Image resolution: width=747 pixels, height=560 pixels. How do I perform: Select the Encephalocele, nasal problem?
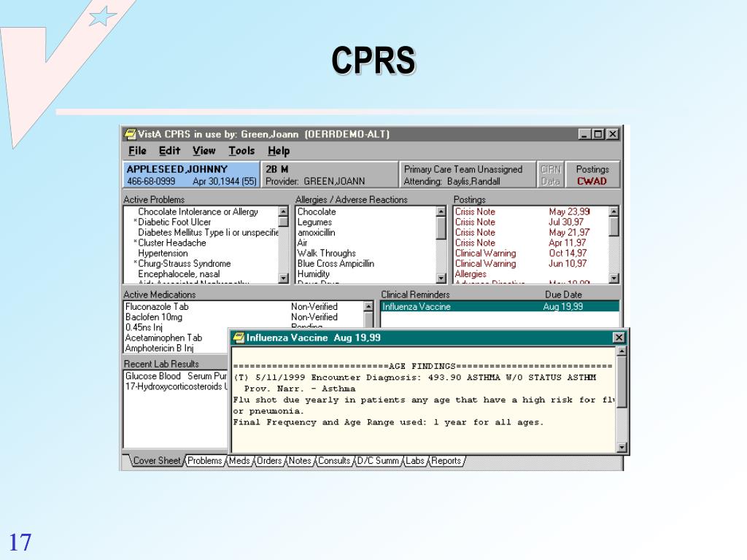[x=179, y=274]
